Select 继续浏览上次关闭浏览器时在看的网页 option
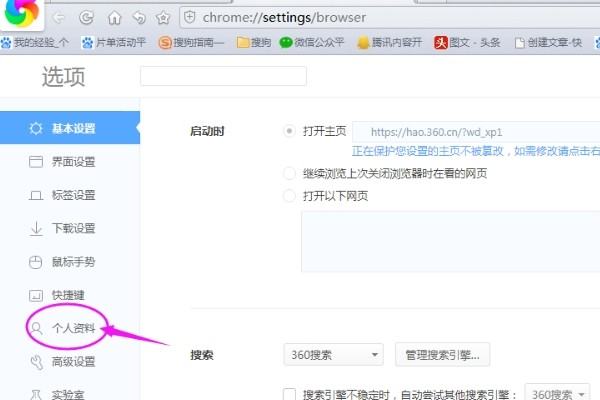The height and width of the screenshot is (400, 600). click(x=291, y=173)
